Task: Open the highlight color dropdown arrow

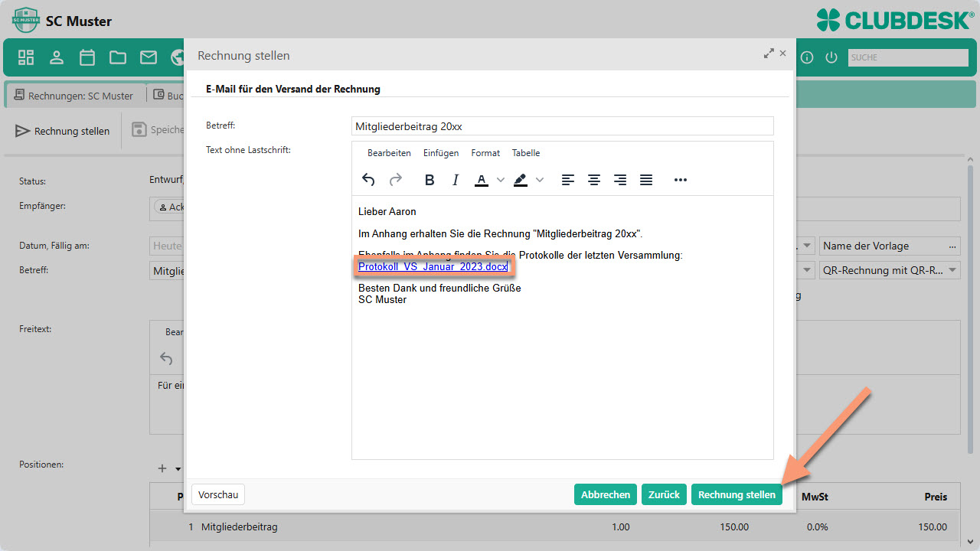Action: coord(540,180)
